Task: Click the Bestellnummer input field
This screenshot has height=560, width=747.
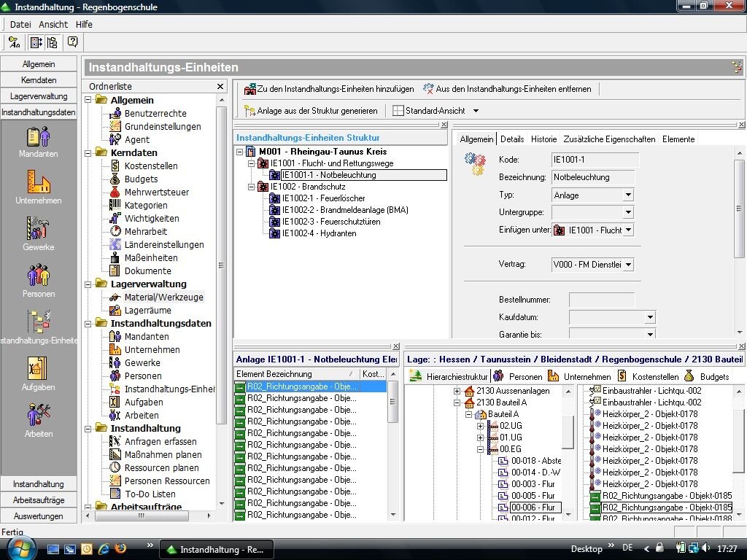Action: pyautogui.click(x=602, y=300)
